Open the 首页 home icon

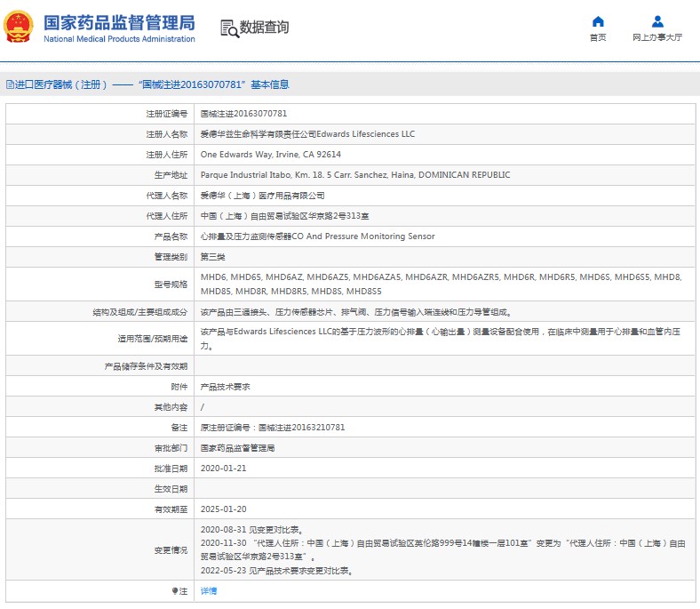click(598, 21)
